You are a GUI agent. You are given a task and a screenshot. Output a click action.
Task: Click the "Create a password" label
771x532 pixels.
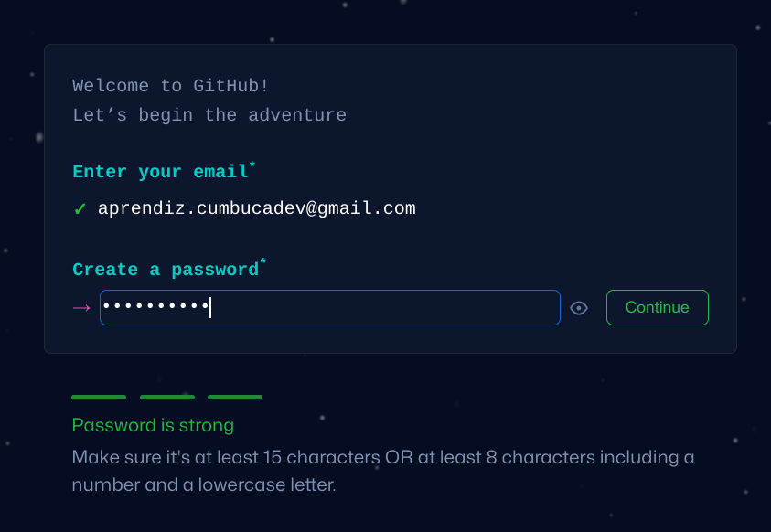166,270
